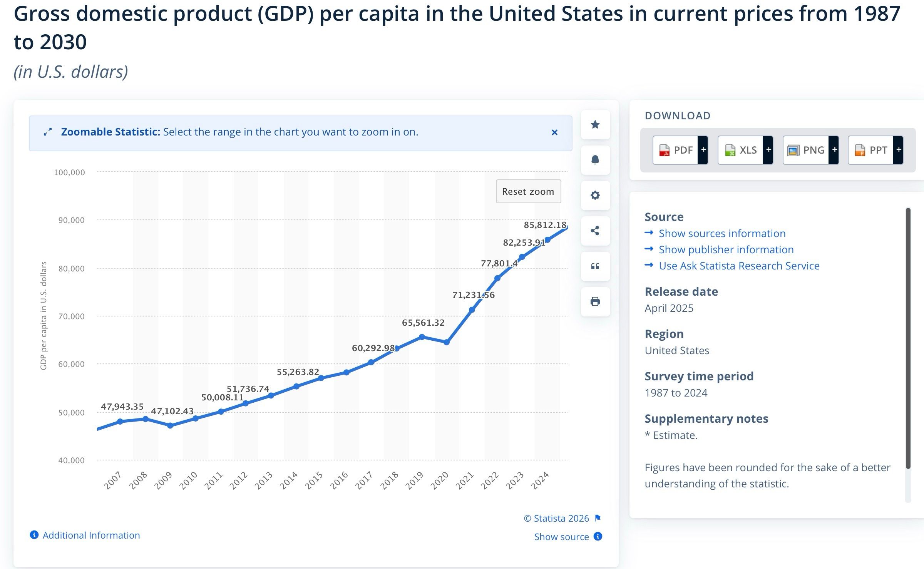Click the print icon
924x569 pixels.
coord(595,301)
